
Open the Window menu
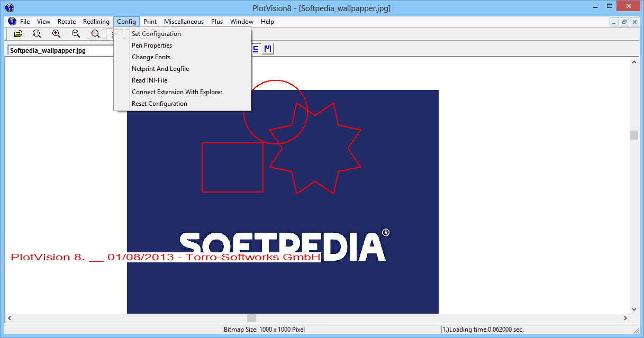point(242,22)
